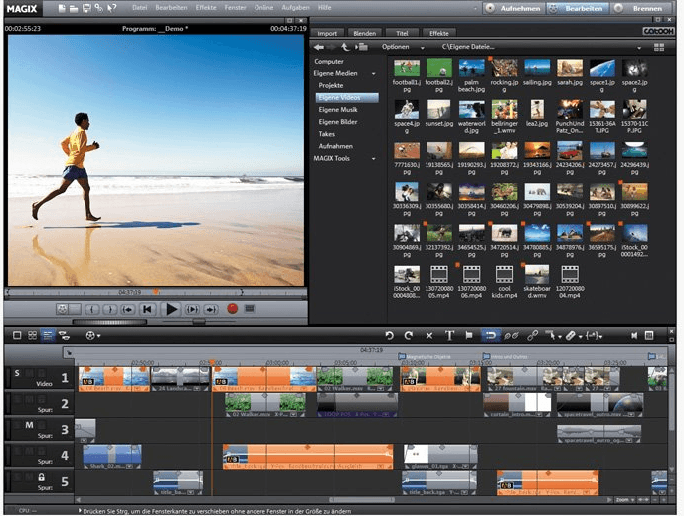Click the fullscreen monitor icon beside record
Image resolution: width=684 pixels, height=516 pixels.
[x=250, y=309]
